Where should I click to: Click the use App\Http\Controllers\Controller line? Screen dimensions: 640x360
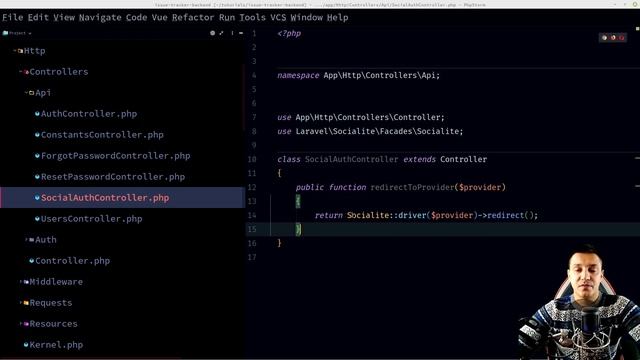pos(361,118)
